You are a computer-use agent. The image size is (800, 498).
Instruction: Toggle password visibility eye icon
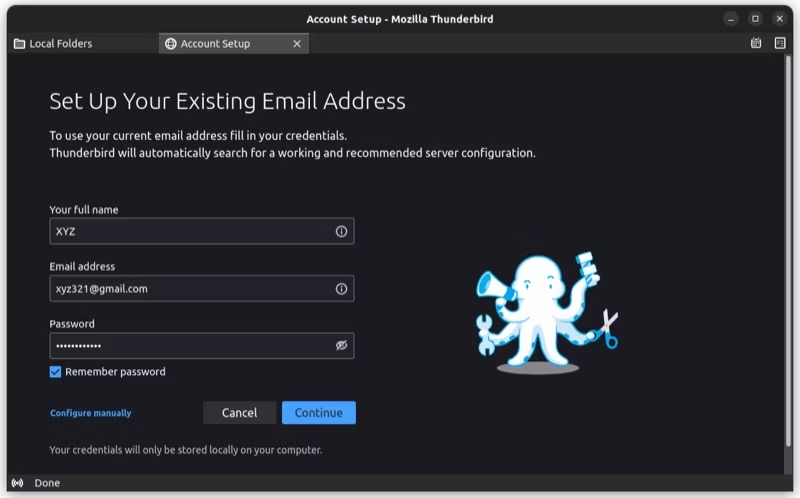(x=341, y=345)
